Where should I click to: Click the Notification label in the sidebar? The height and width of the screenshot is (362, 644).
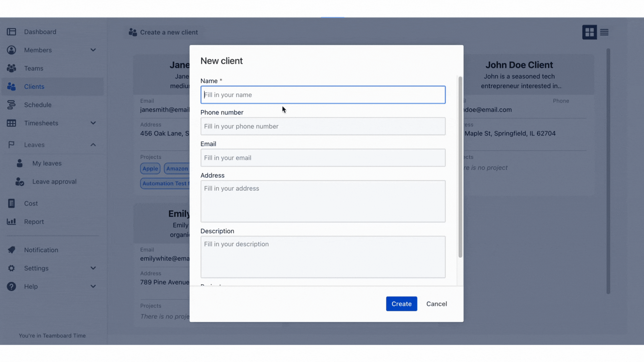[x=41, y=250]
